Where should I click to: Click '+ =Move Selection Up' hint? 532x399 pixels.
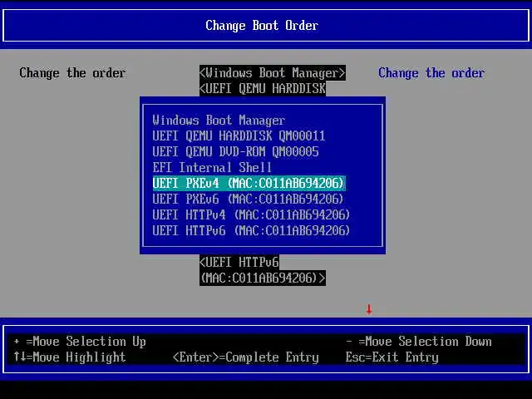point(80,342)
